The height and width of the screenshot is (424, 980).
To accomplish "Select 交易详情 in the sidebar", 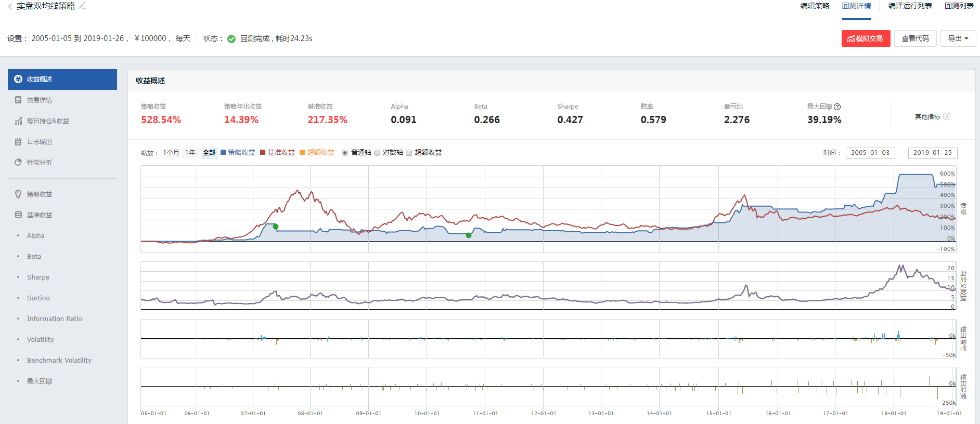I will [62, 100].
